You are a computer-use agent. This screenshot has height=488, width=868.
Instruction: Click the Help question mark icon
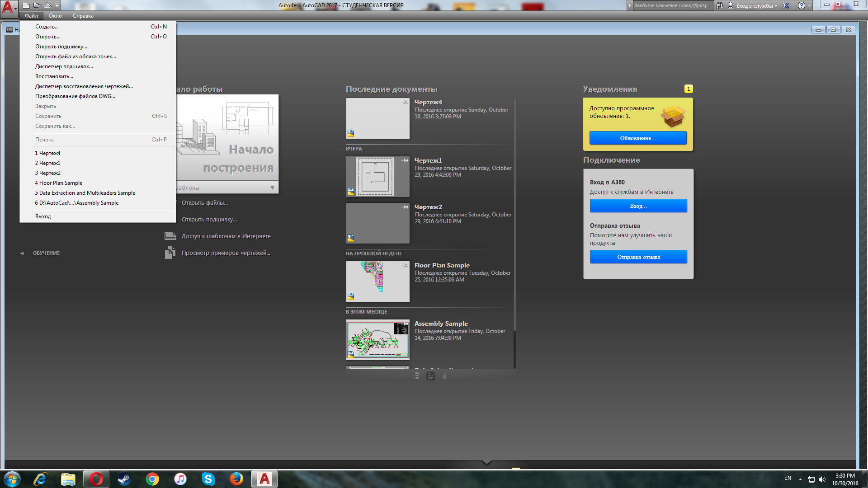click(x=802, y=5)
